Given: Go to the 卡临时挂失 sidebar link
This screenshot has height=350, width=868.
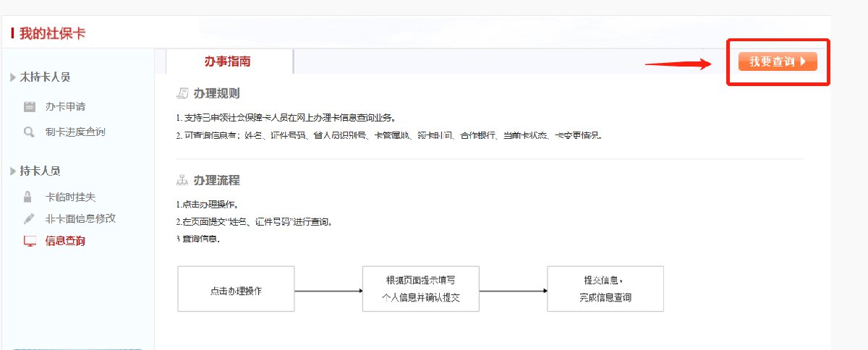Looking at the screenshot, I should pos(70,197).
